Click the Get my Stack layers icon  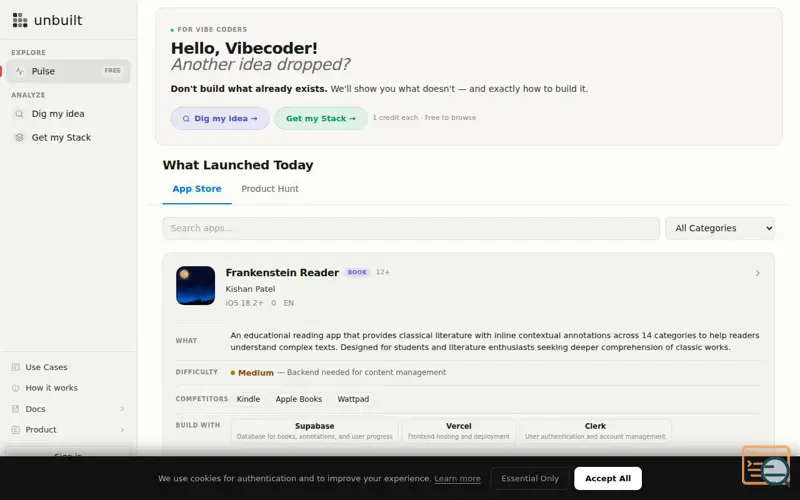click(x=19, y=138)
